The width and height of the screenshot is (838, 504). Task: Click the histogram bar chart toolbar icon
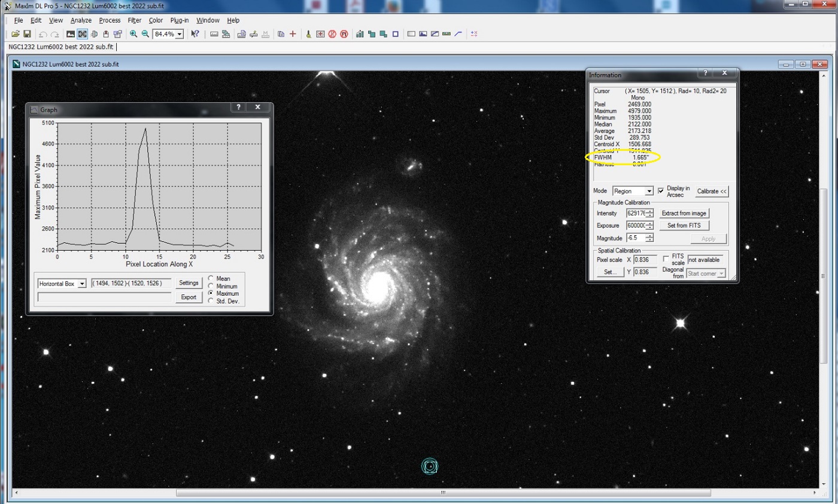pyautogui.click(x=360, y=34)
